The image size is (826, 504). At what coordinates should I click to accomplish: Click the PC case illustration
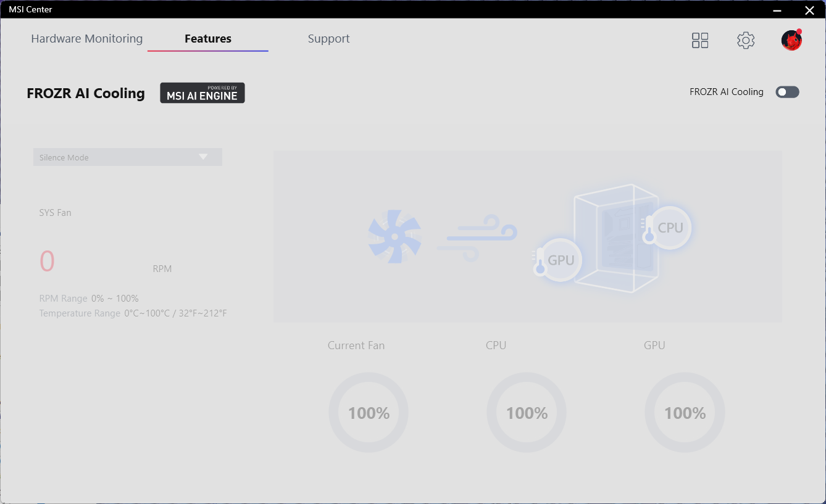(x=616, y=238)
